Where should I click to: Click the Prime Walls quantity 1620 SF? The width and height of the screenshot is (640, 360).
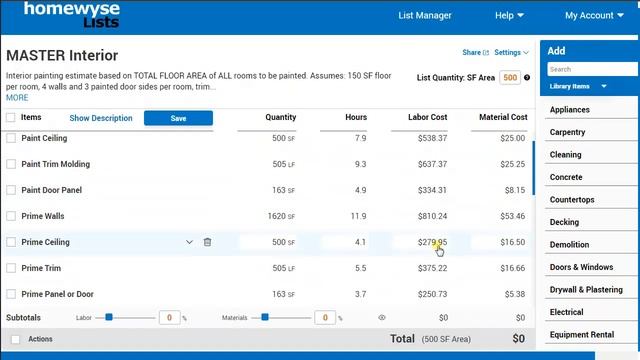coord(281,216)
